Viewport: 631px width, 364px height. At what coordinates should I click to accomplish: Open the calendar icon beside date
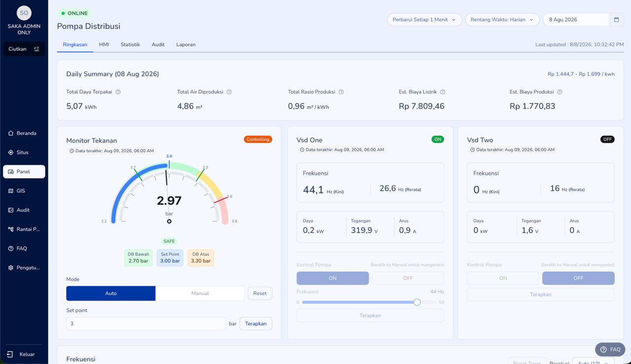616,20
